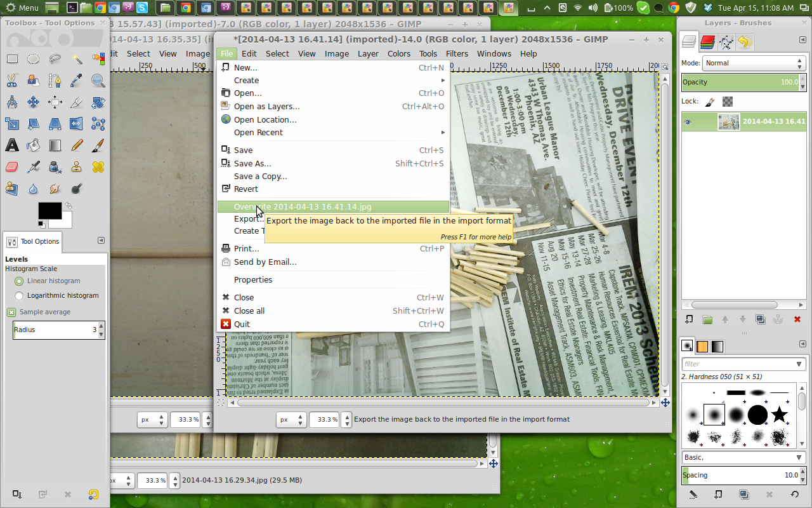The height and width of the screenshot is (508, 812).
Task: Open the 33.3% zoom dropdown in front window
Action: tap(346, 419)
